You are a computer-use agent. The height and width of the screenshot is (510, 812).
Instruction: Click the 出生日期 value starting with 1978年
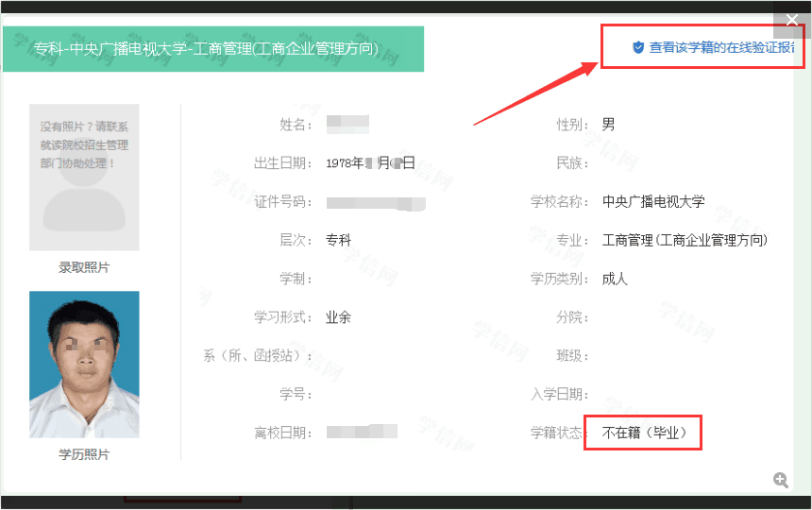coord(370,162)
